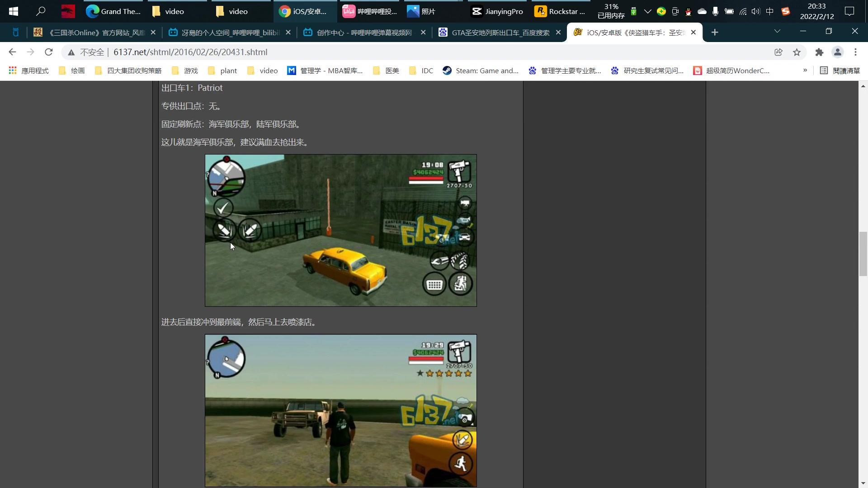
Task: Open the Windows notification center
Action: click(849, 11)
